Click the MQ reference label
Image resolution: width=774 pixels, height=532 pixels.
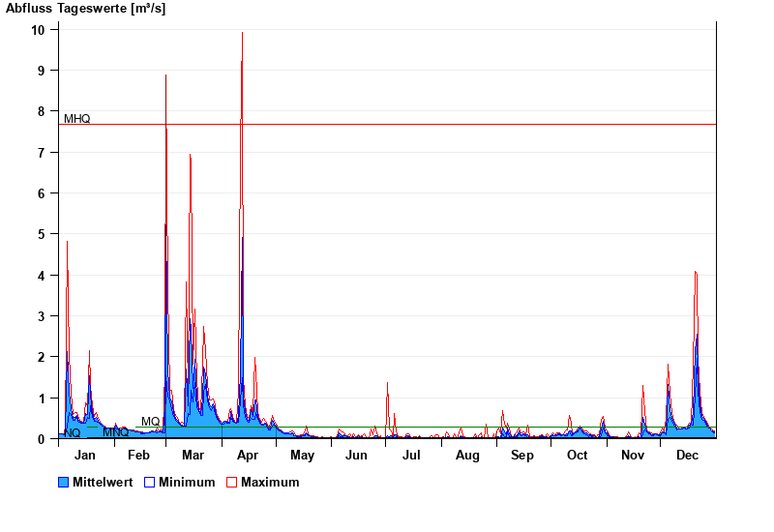click(150, 422)
